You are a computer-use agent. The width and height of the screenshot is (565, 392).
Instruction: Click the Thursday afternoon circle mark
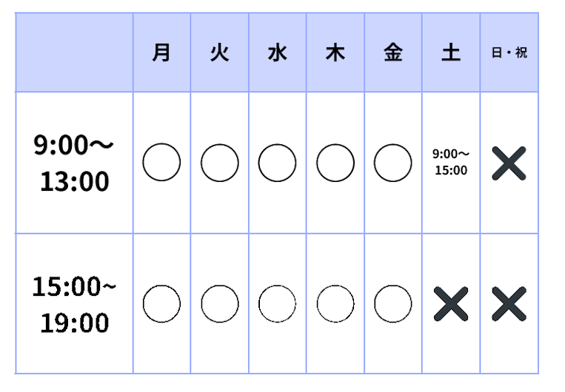coord(335,304)
